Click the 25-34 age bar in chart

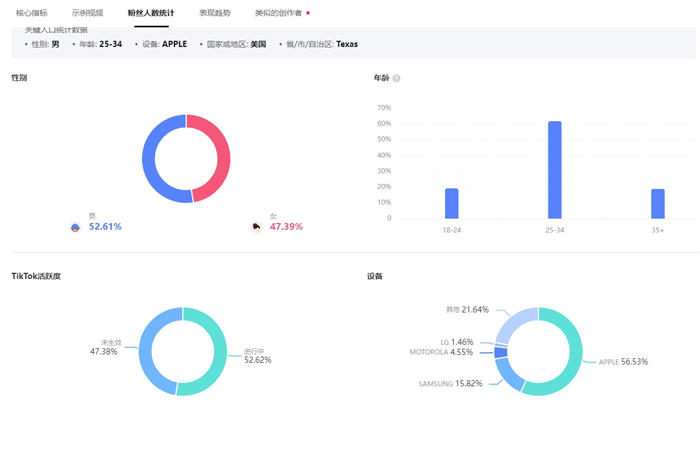point(555,170)
